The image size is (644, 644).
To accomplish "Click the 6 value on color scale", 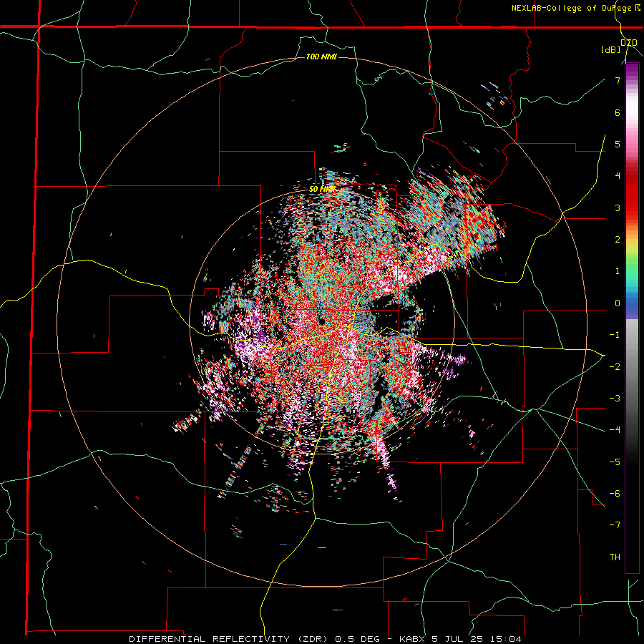I will [618, 112].
